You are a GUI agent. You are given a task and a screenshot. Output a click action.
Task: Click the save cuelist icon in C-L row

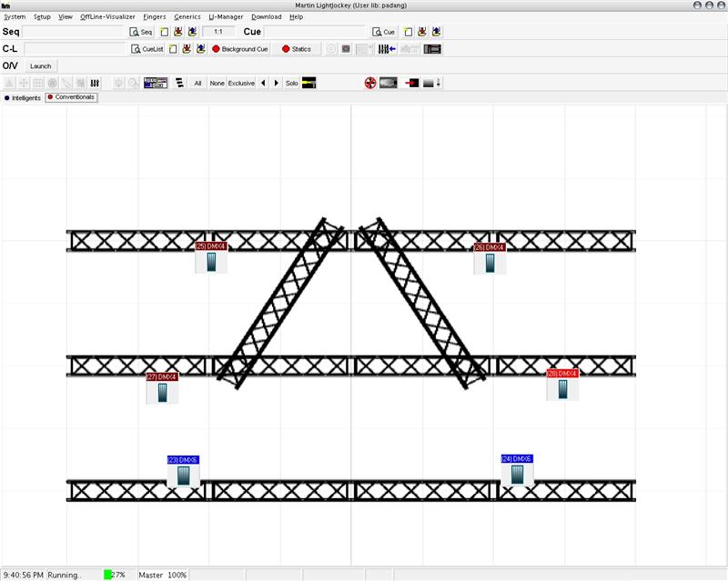click(x=187, y=49)
